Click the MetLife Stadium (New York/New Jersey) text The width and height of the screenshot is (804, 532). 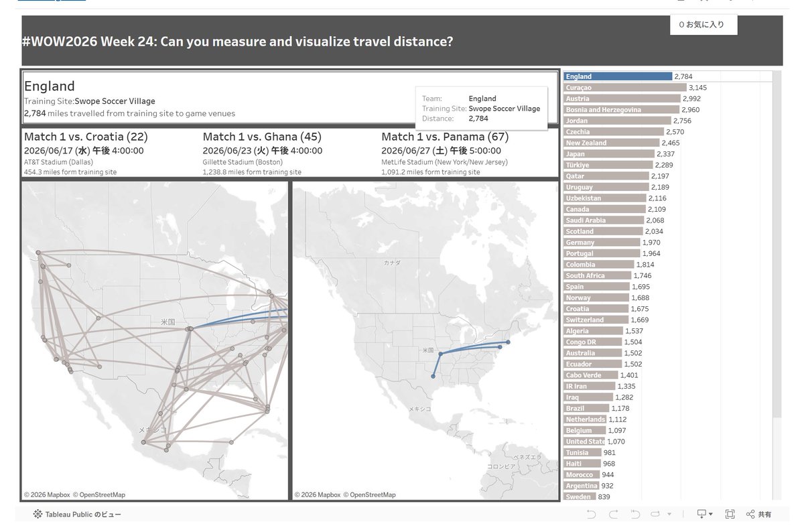click(444, 162)
